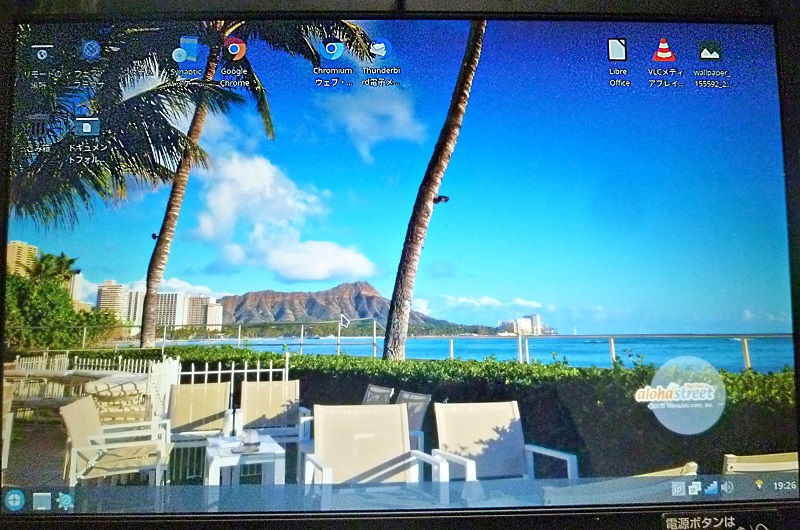
Task: Launch Chromium web browser from desktop
Action: click(x=332, y=50)
